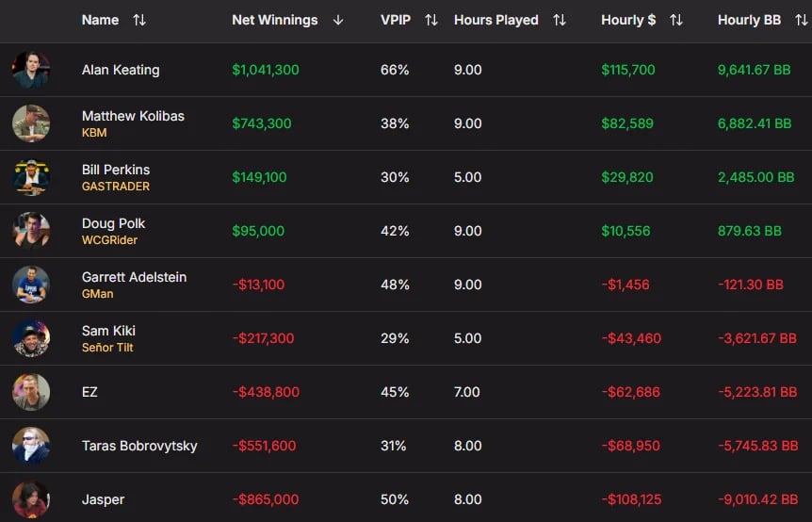
Task: Click the sort arrows beside Hours Played
Action: click(x=560, y=20)
